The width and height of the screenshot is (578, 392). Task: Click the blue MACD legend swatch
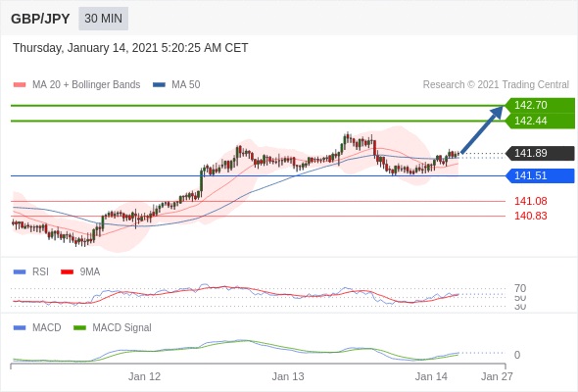point(20,328)
